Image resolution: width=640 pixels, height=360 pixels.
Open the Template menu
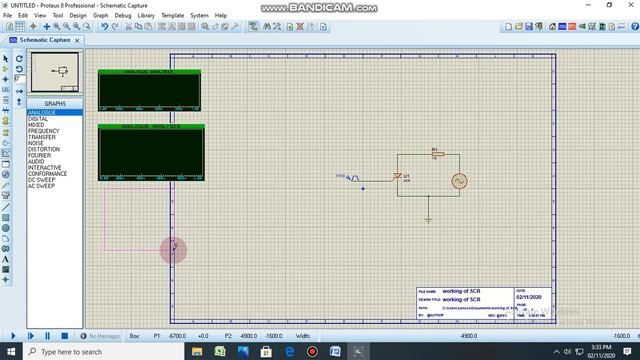coord(173,16)
